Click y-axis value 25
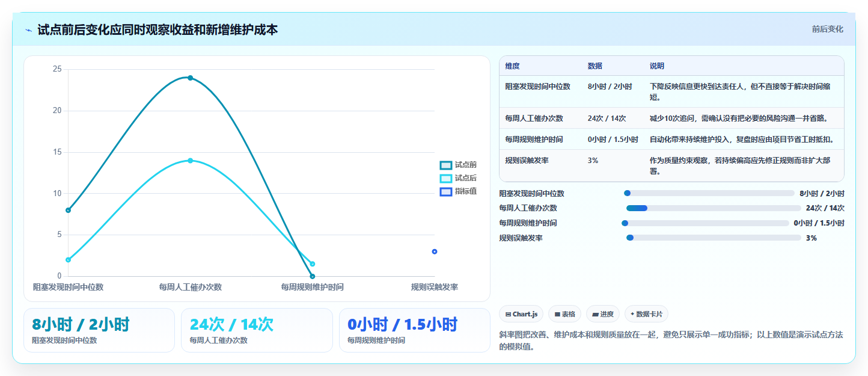Viewport: 868px width, 376px height. point(57,69)
